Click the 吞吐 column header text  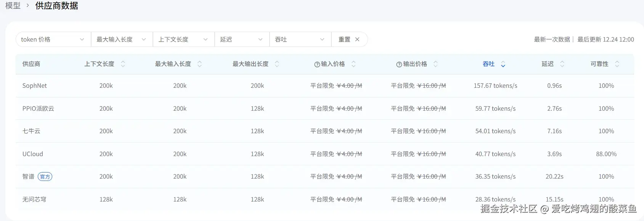(x=488, y=64)
